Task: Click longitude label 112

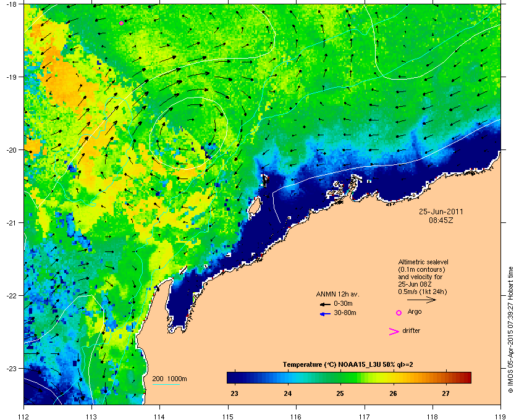Action: coord(24,416)
